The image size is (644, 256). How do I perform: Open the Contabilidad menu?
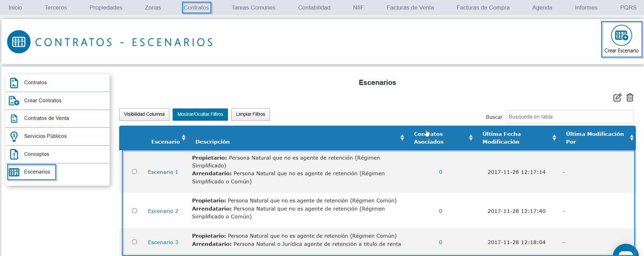[314, 7]
